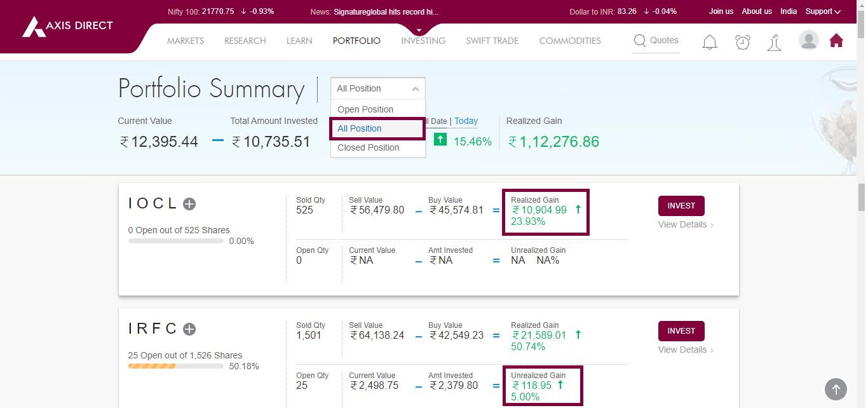
Task: Click the notification bell icon
Action: (x=710, y=42)
